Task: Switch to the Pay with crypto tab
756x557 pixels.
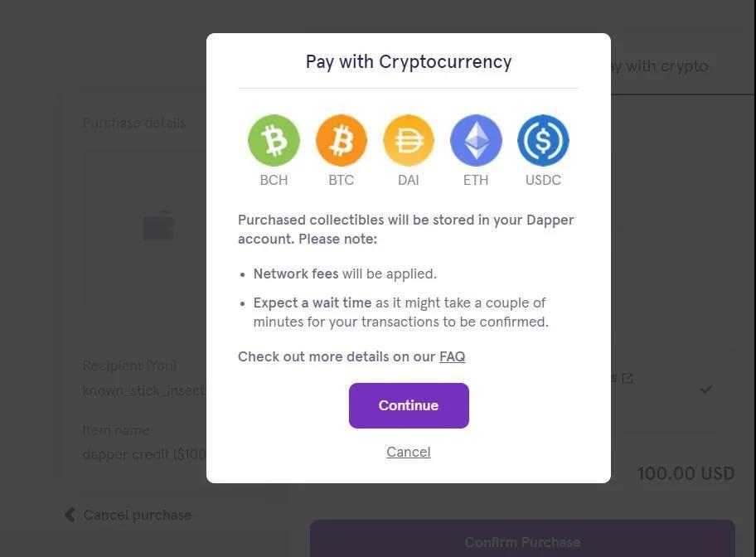Action: tap(663, 66)
